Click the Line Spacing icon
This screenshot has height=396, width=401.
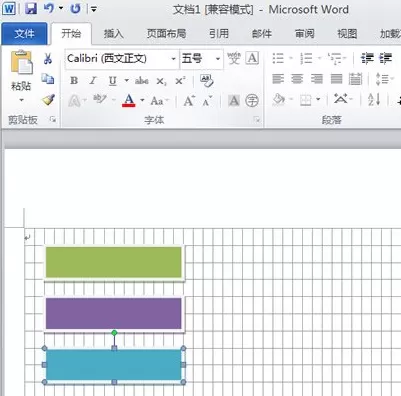tap(382, 79)
